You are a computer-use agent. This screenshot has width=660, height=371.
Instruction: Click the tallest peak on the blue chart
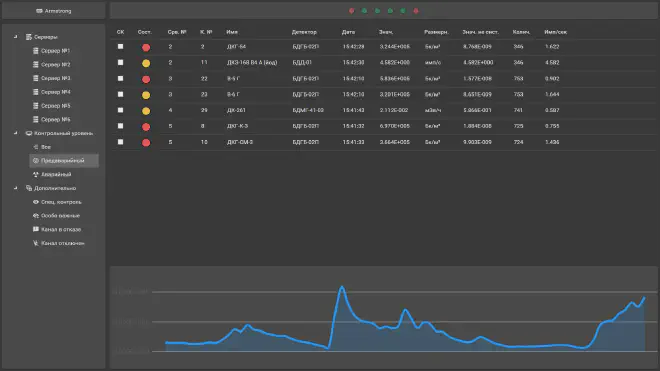click(342, 288)
